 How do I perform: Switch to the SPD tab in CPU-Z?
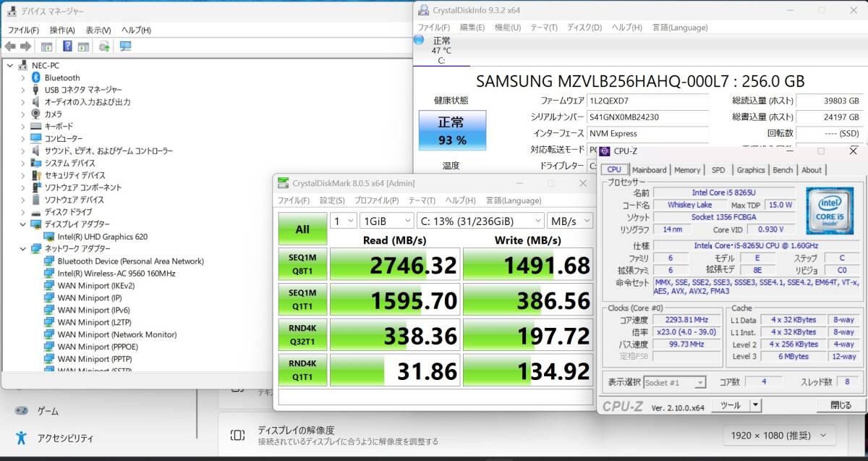[718, 170]
